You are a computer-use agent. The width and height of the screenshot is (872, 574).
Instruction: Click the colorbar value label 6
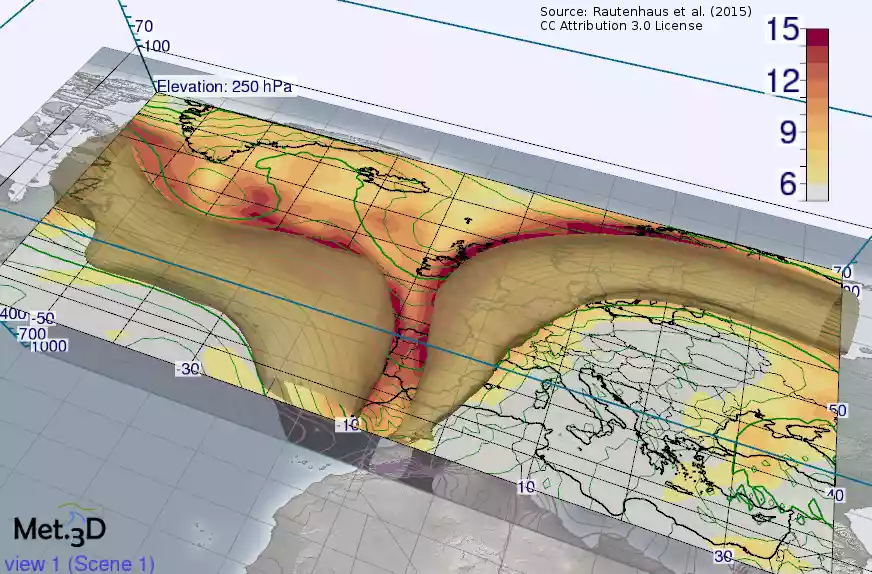pyautogui.click(x=788, y=184)
